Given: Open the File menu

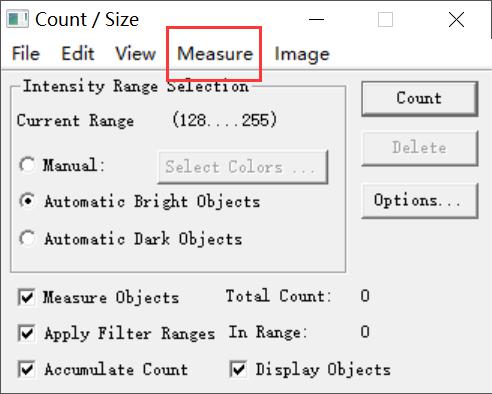Looking at the screenshot, I should [26, 54].
